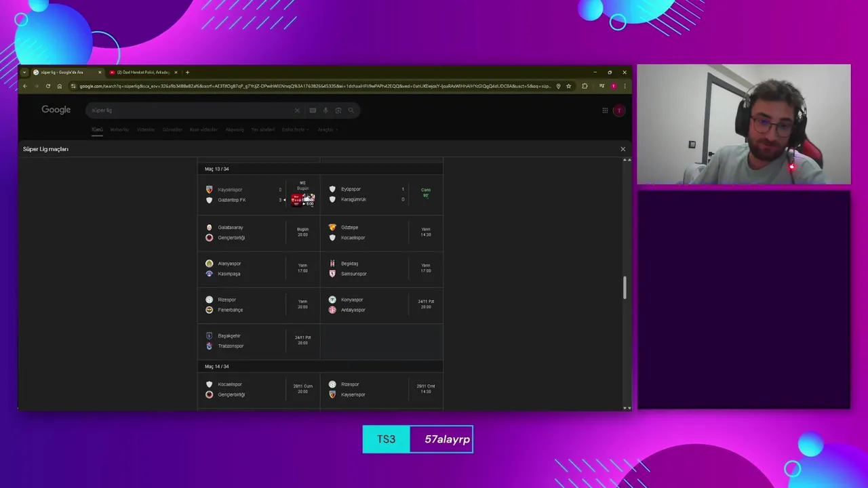Screen dimensions: 868x488
Task: Open the Galatasaray vs Gençlerbirliği fixture
Action: click(x=259, y=232)
